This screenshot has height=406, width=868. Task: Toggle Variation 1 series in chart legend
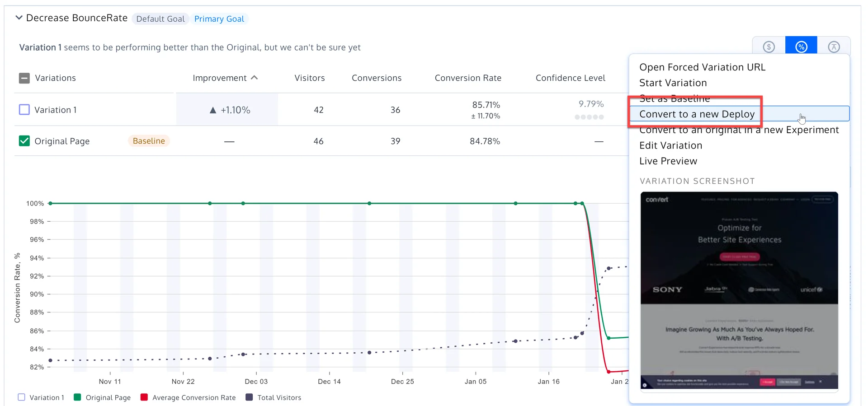click(41, 397)
